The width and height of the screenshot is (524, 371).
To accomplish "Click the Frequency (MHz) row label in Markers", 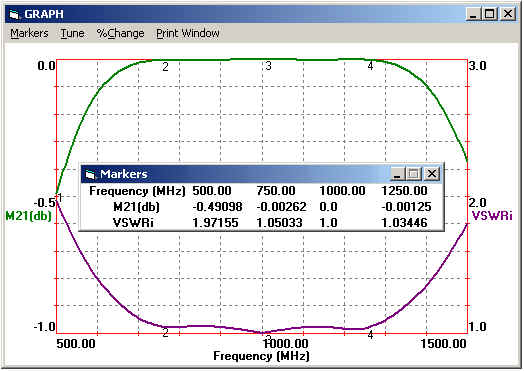I will [137, 191].
